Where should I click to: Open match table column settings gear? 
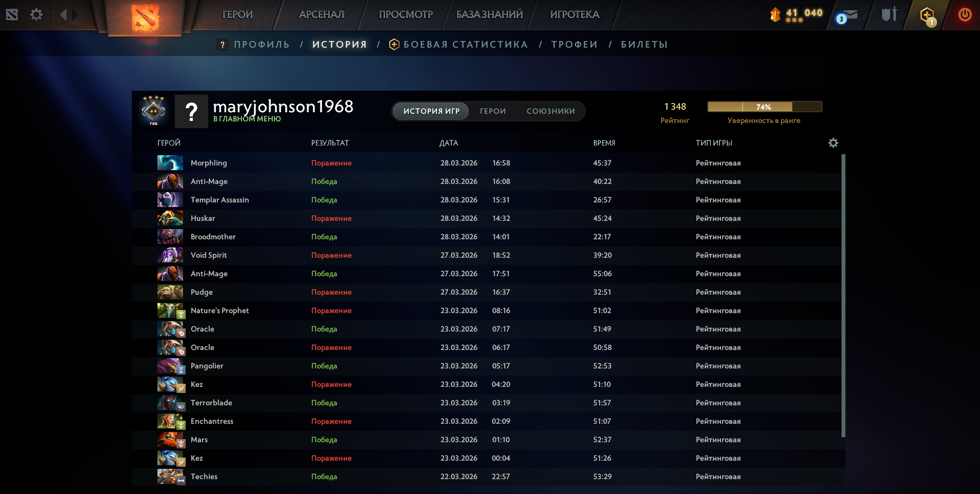pyautogui.click(x=833, y=143)
